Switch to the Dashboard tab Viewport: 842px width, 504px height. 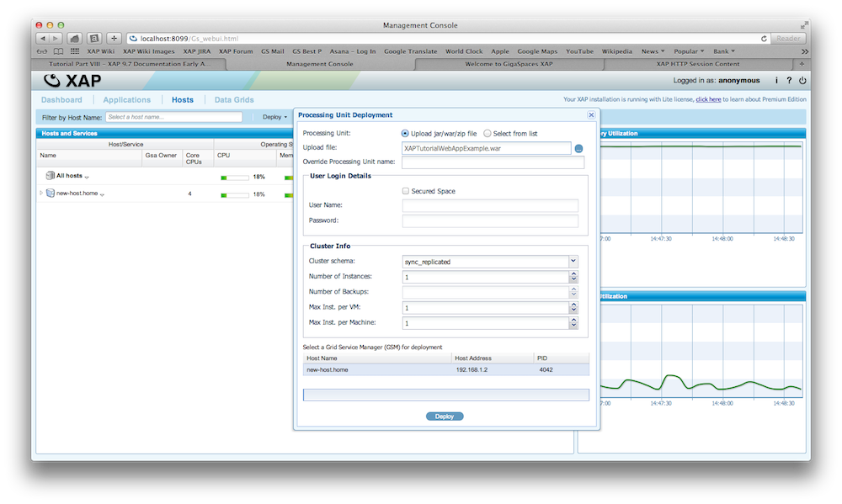tap(61, 100)
